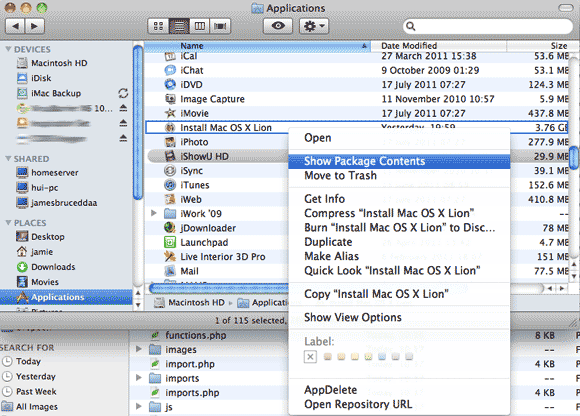This screenshot has width=580, height=416.
Task: Apply the blue color label
Action: pyautogui.click(x=382, y=356)
